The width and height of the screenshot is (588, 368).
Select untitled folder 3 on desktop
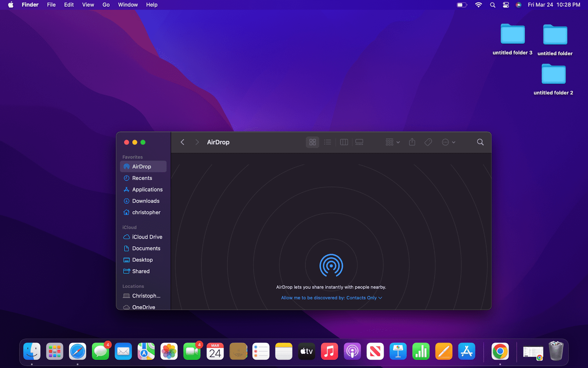(513, 39)
